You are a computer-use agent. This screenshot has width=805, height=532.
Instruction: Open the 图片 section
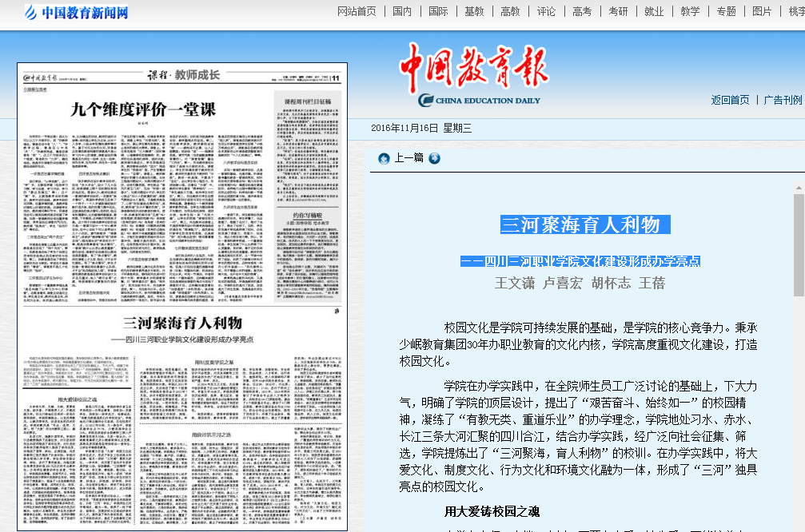click(762, 11)
